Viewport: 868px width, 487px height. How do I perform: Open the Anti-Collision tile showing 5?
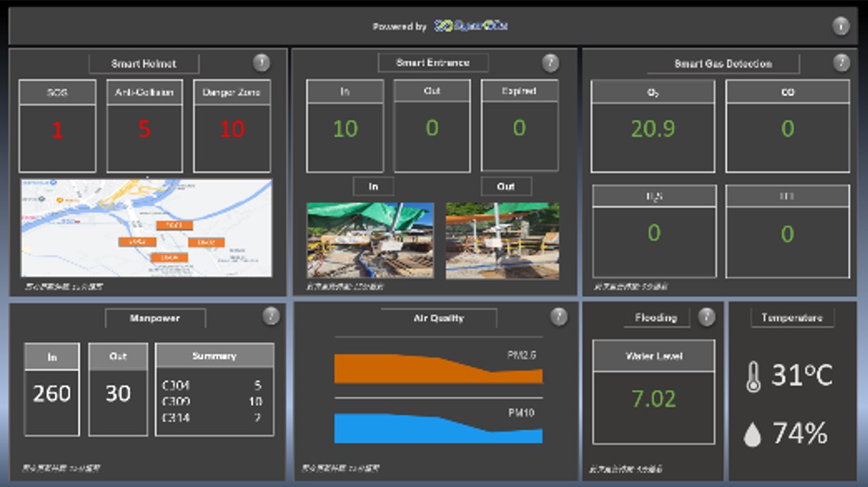(x=144, y=127)
